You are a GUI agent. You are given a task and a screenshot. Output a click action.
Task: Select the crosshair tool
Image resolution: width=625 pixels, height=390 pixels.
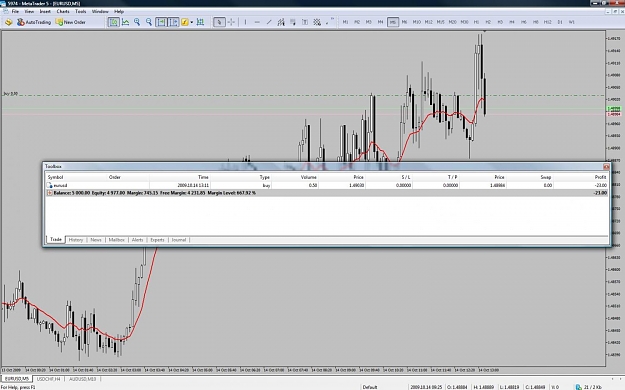[231, 22]
